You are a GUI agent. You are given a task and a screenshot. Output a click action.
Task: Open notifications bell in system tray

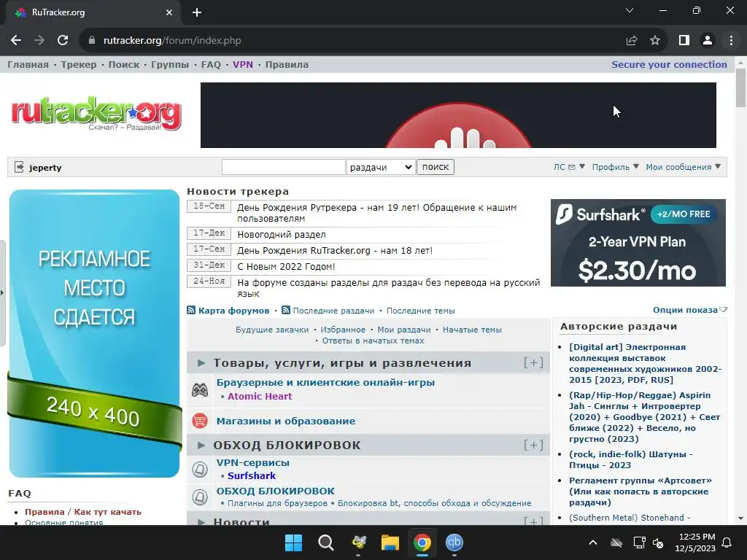click(x=727, y=542)
